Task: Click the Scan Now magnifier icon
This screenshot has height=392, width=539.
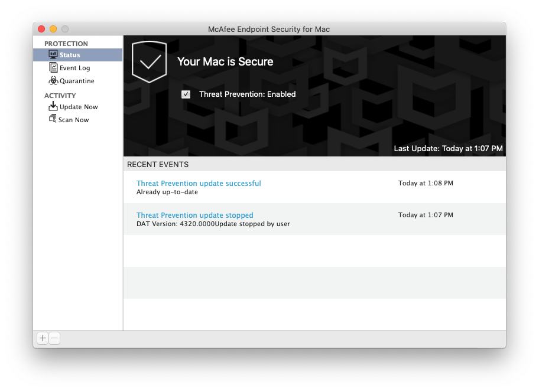Action: [x=53, y=120]
